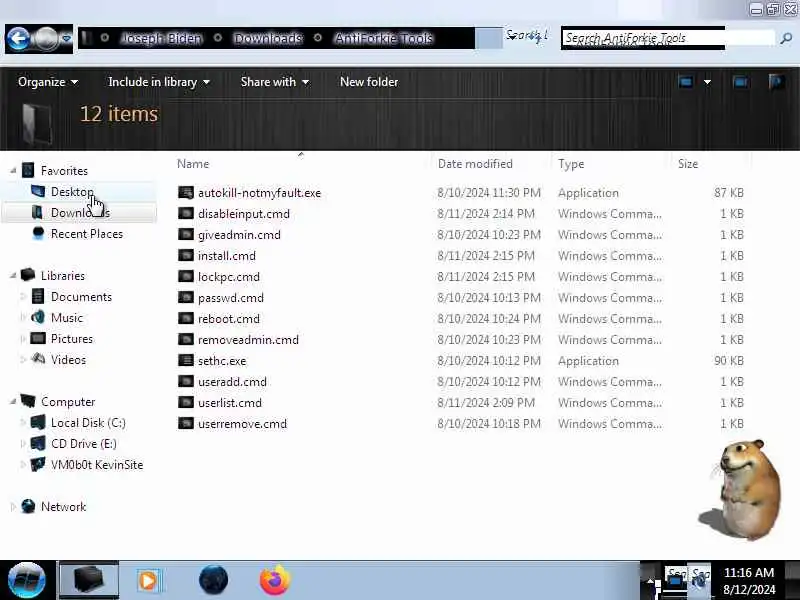Viewport: 800px width, 600px height.
Task: Click the 90 KB size cell for sethc.exe
Action: [x=729, y=361]
